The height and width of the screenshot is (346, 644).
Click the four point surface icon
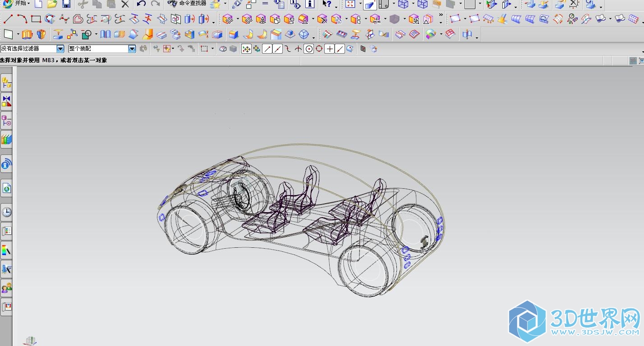pyautogui.click(x=455, y=18)
